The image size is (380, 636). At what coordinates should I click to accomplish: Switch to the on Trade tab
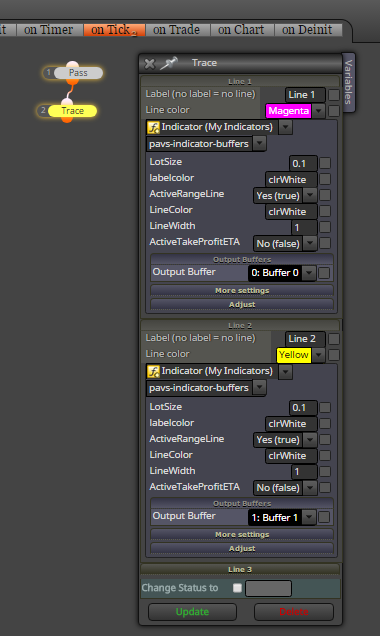[177, 30]
